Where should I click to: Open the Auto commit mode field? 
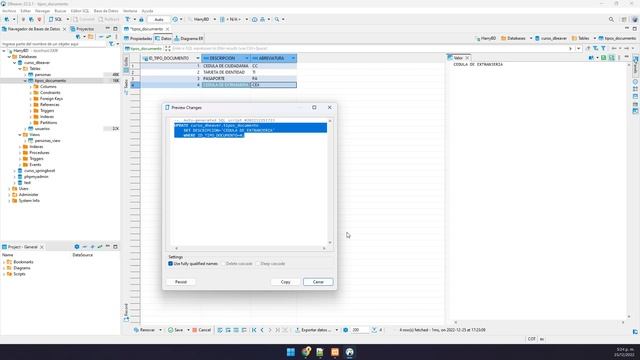click(x=159, y=19)
